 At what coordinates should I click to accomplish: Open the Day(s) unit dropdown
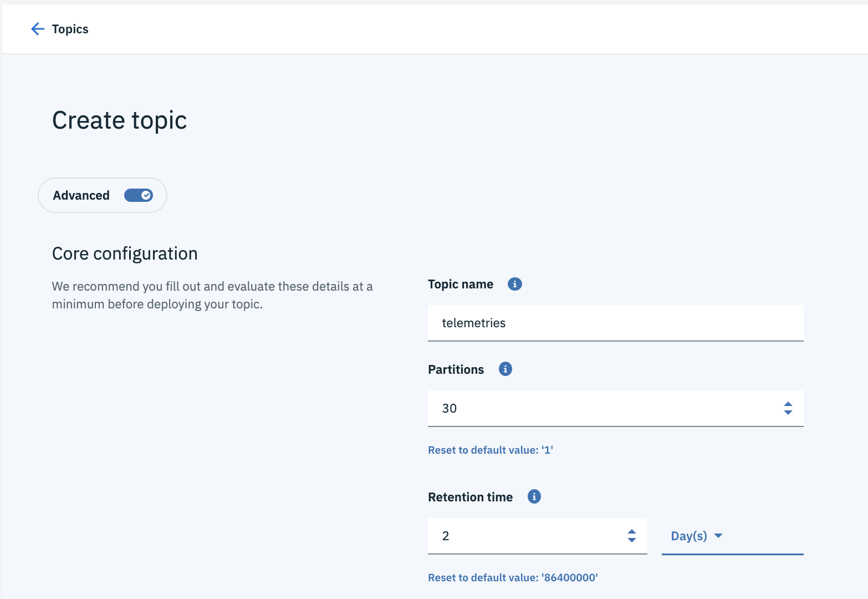pyautogui.click(x=688, y=536)
